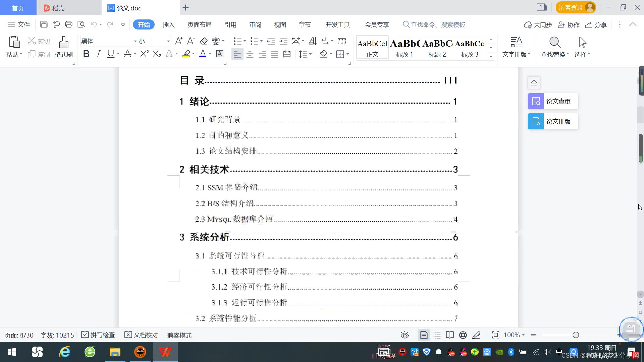Screen dimensions: 644x362
Task: Switch to outline view mode in status bar
Action: [437, 335]
